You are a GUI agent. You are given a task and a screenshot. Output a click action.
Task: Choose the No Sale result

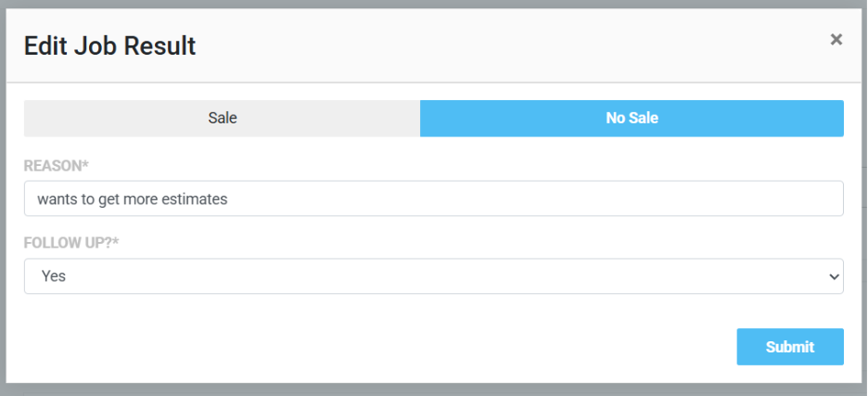pos(632,119)
